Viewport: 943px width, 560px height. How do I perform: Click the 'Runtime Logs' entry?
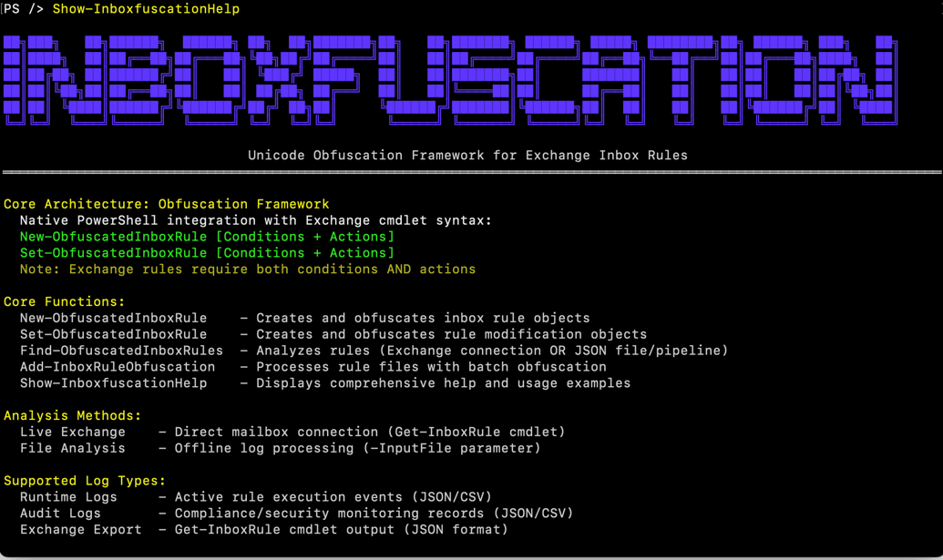pos(68,497)
